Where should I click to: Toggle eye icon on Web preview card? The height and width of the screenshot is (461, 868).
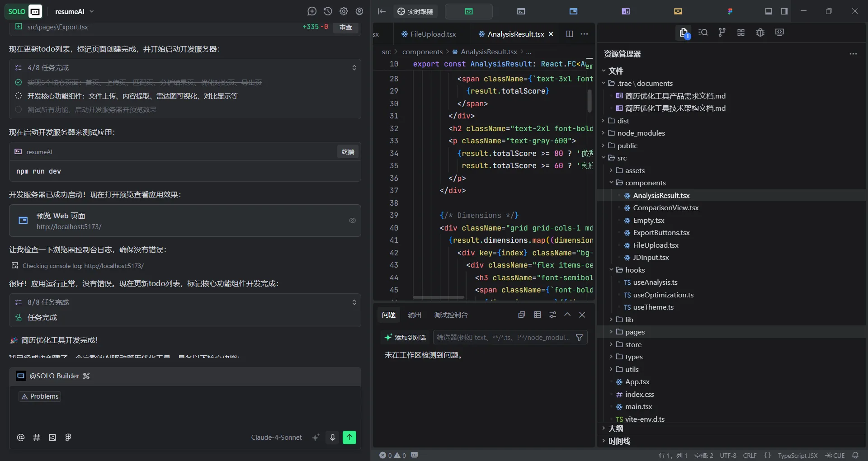click(x=353, y=221)
